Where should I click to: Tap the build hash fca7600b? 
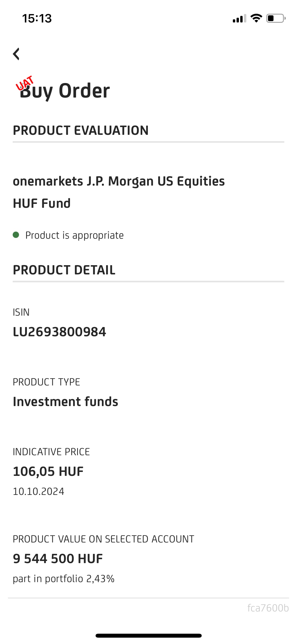(268, 608)
